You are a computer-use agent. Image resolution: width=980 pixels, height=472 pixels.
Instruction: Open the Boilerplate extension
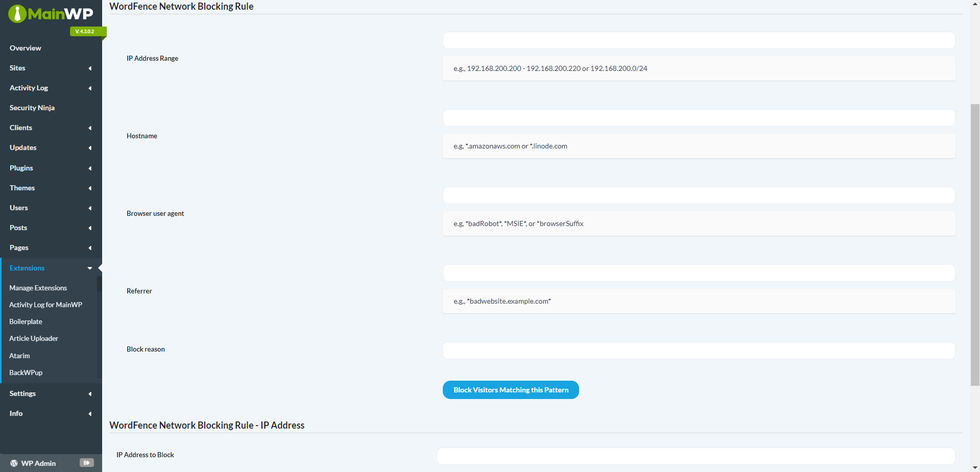click(x=26, y=321)
